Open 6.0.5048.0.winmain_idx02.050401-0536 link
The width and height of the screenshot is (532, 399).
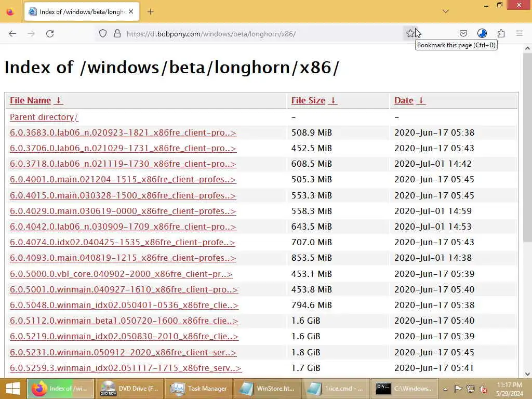(124, 305)
